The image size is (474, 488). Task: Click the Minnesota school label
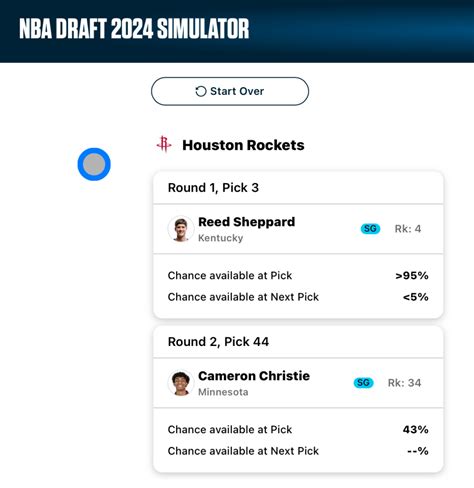[223, 392]
